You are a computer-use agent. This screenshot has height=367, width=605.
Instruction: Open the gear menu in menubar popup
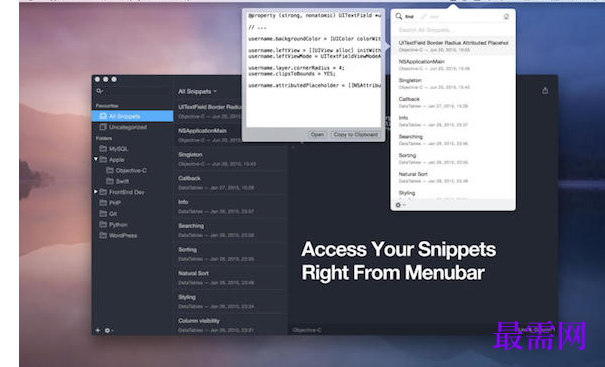tap(400, 205)
